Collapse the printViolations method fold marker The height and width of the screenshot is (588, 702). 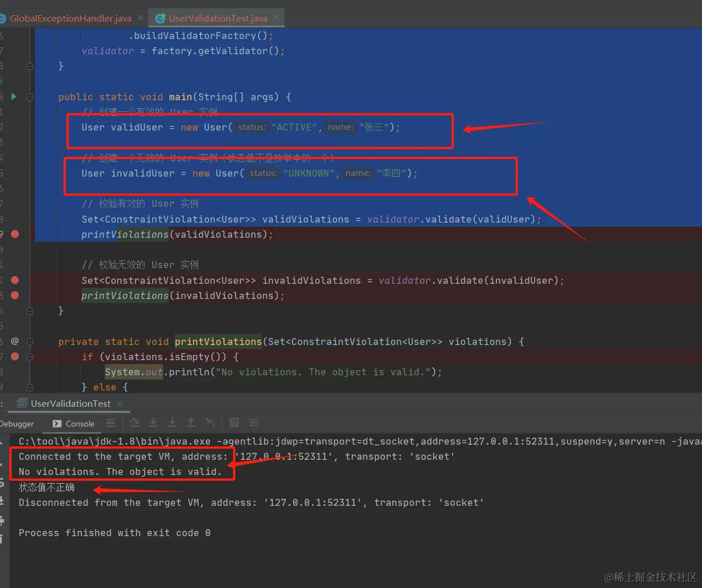tap(30, 341)
